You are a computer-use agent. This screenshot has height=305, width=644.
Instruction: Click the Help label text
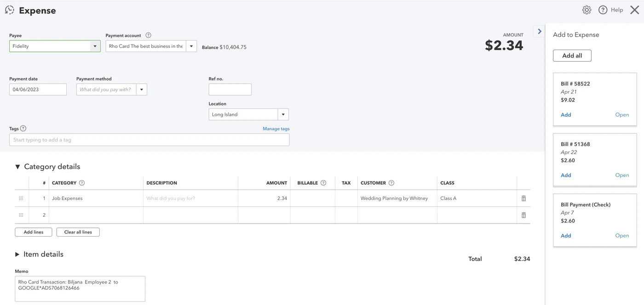617,10
